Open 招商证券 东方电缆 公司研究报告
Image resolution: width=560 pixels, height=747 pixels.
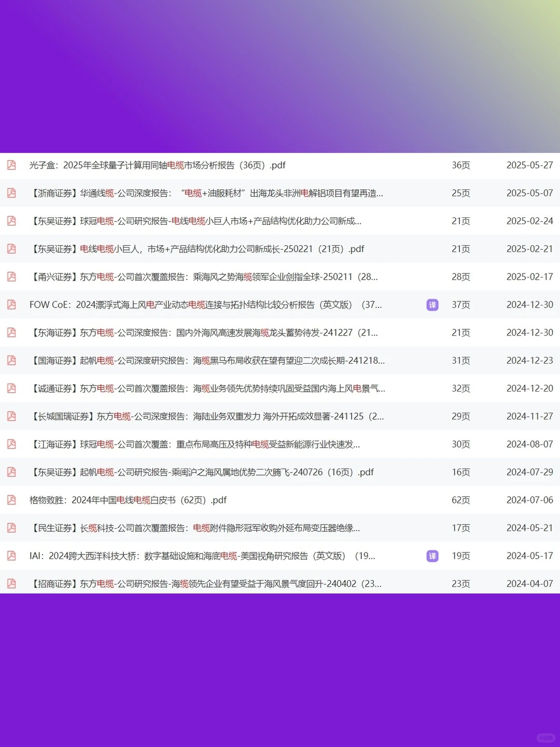click(x=205, y=584)
